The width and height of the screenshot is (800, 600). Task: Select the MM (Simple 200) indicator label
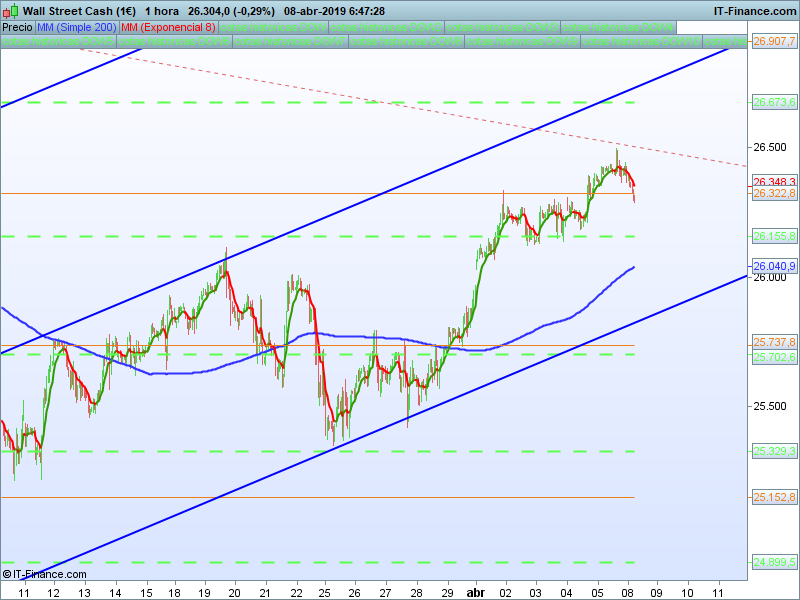(77, 27)
